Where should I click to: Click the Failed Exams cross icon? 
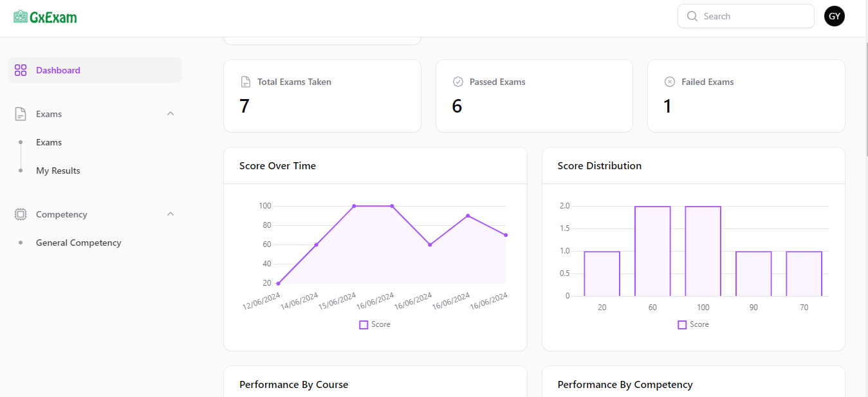tap(669, 82)
